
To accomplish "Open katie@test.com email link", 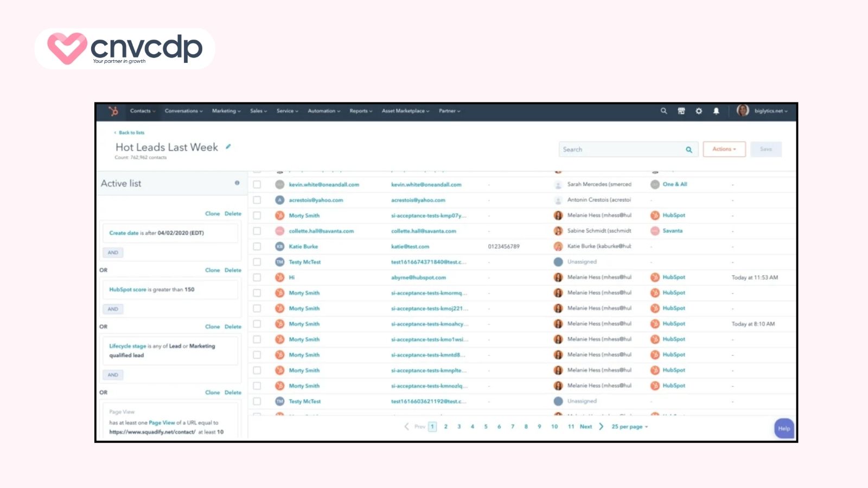I will pyautogui.click(x=410, y=246).
